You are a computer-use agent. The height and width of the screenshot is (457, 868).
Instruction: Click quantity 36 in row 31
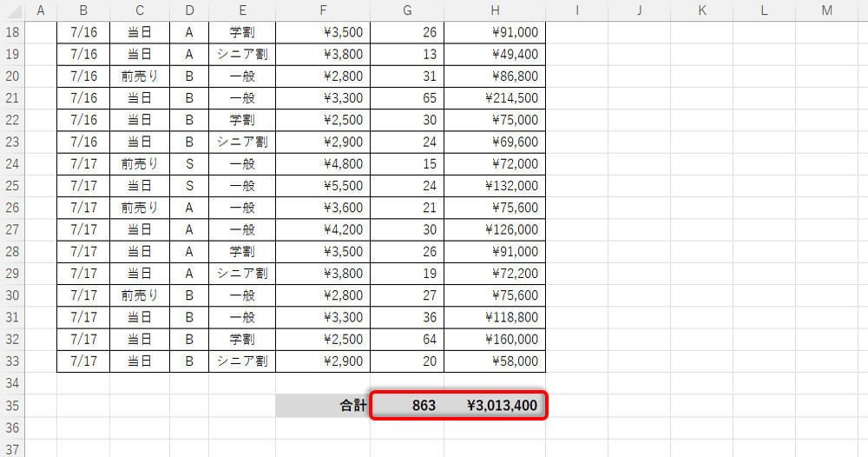click(407, 317)
